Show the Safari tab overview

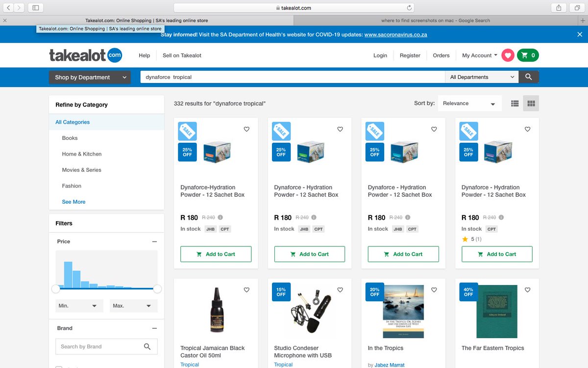tap(577, 7)
